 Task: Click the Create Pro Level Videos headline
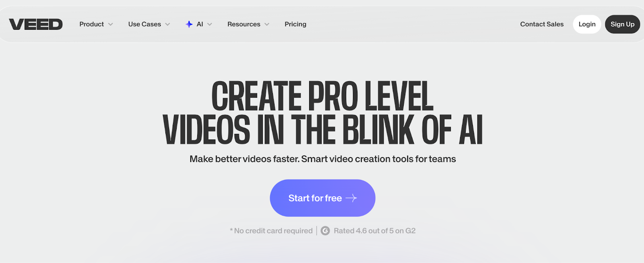coord(322,113)
